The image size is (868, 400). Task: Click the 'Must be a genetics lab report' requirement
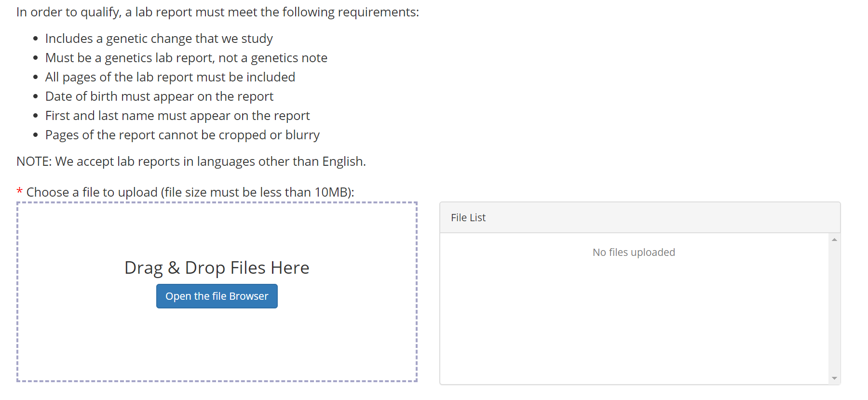pyautogui.click(x=186, y=58)
